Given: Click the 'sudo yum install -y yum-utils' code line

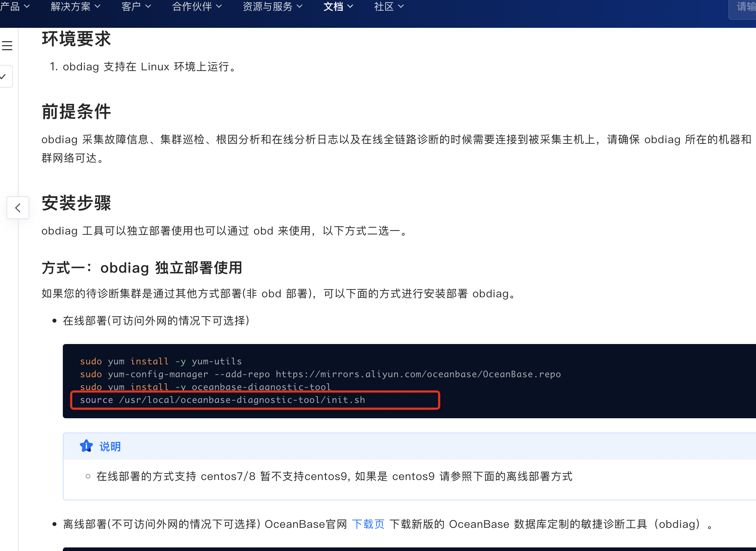Looking at the screenshot, I should coord(161,361).
